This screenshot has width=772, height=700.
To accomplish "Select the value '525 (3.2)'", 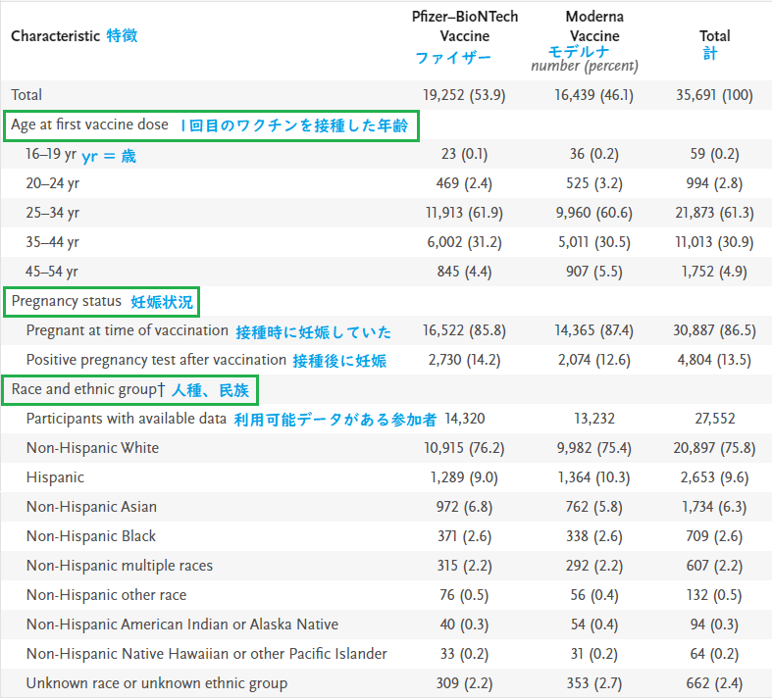I will 593,183.
